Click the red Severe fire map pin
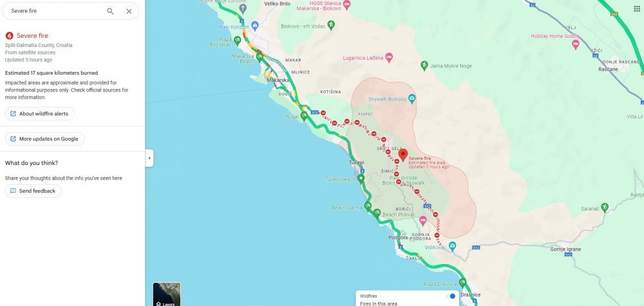Image resolution: width=644 pixels, height=306 pixels. click(x=403, y=155)
